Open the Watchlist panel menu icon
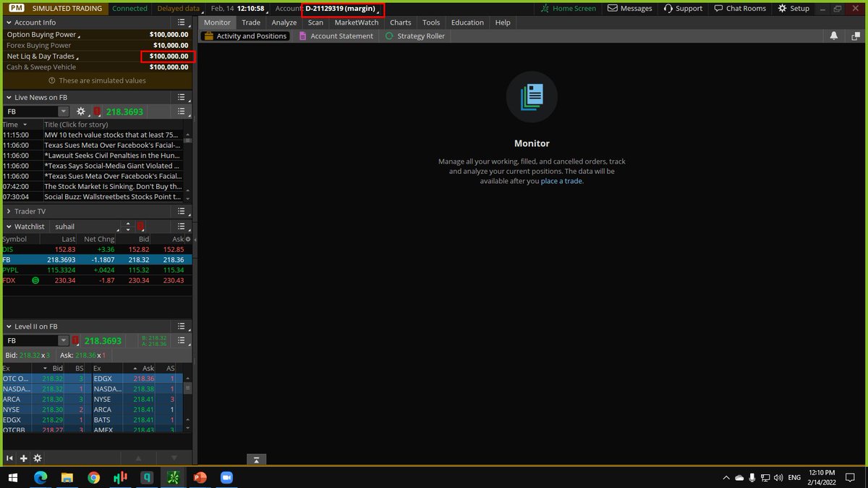Screen dimensions: 868x488 [182, 227]
